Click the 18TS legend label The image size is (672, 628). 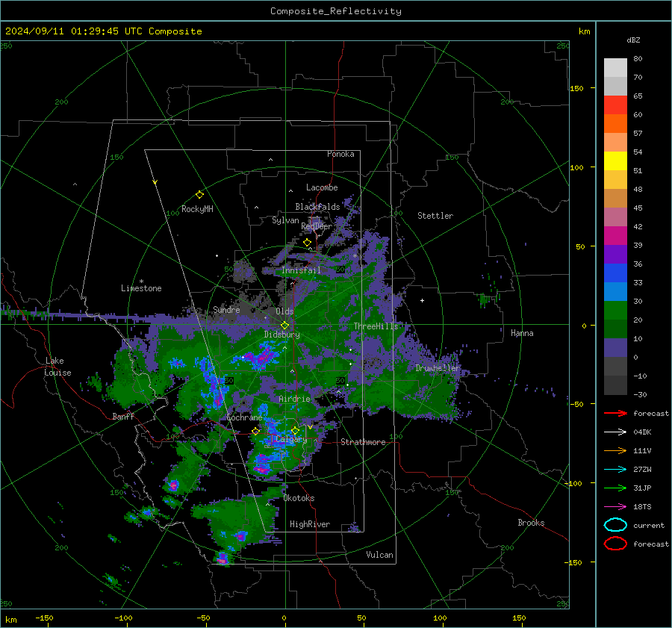pyautogui.click(x=642, y=507)
